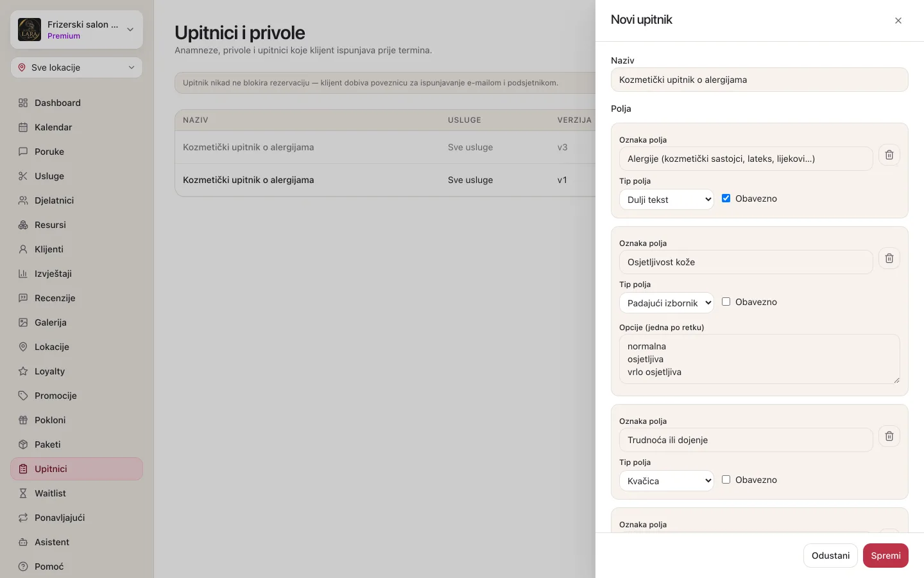Open Ponavljajući in the sidebar
This screenshot has height=578, width=924.
point(76,518)
